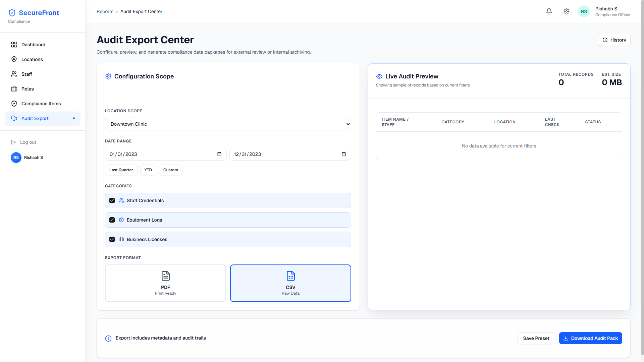This screenshot has height=362, width=644.
Task: Click the Log out arrow icon
Action: point(13,142)
